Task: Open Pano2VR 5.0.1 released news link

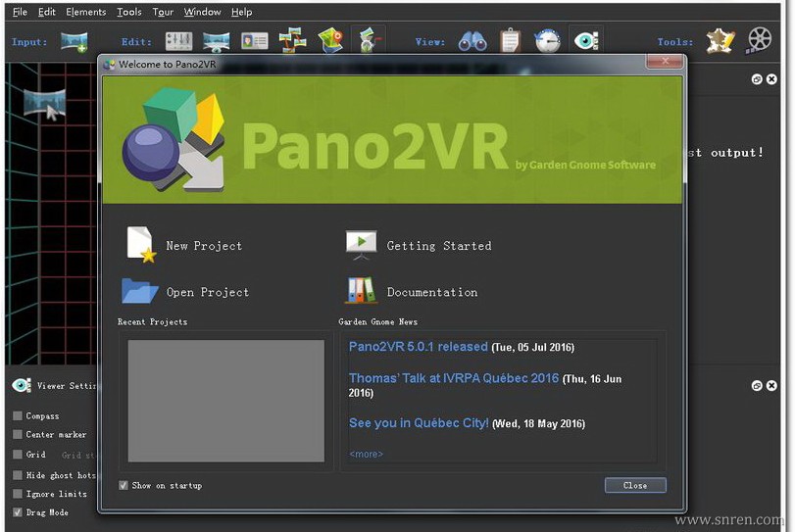Action: pyautogui.click(x=419, y=347)
